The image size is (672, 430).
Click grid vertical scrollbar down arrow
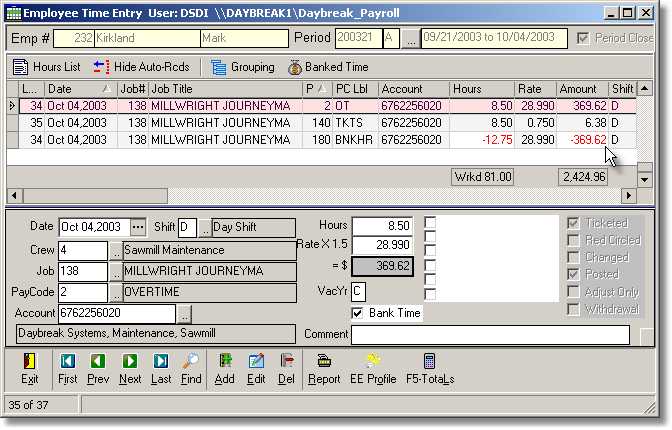(x=644, y=180)
